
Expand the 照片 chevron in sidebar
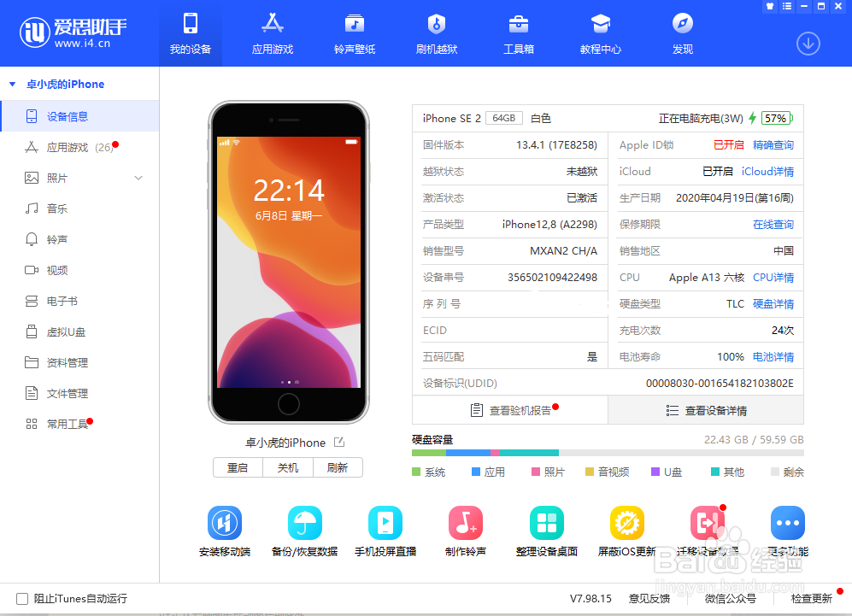pos(138,178)
